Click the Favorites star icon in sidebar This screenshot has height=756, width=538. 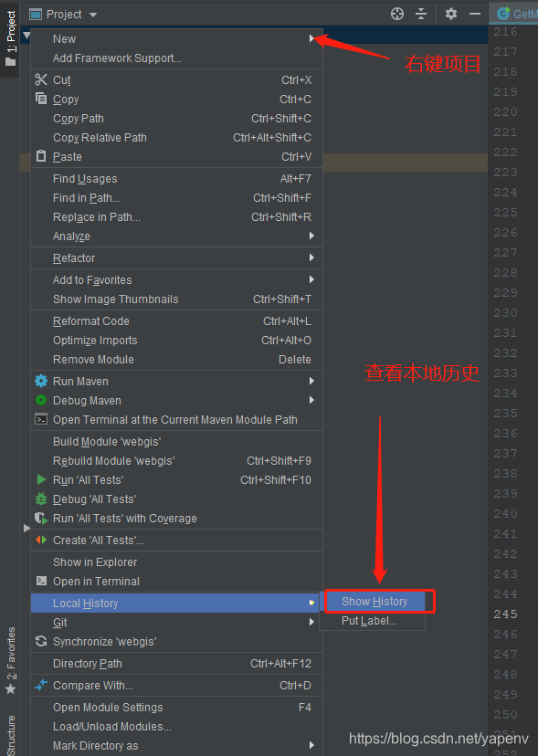tap(11, 689)
